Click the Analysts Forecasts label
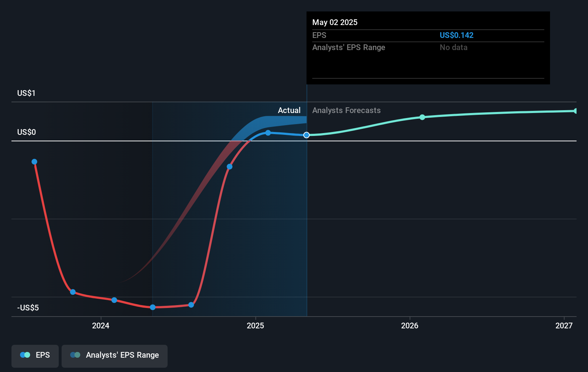The image size is (588, 372). (x=346, y=111)
